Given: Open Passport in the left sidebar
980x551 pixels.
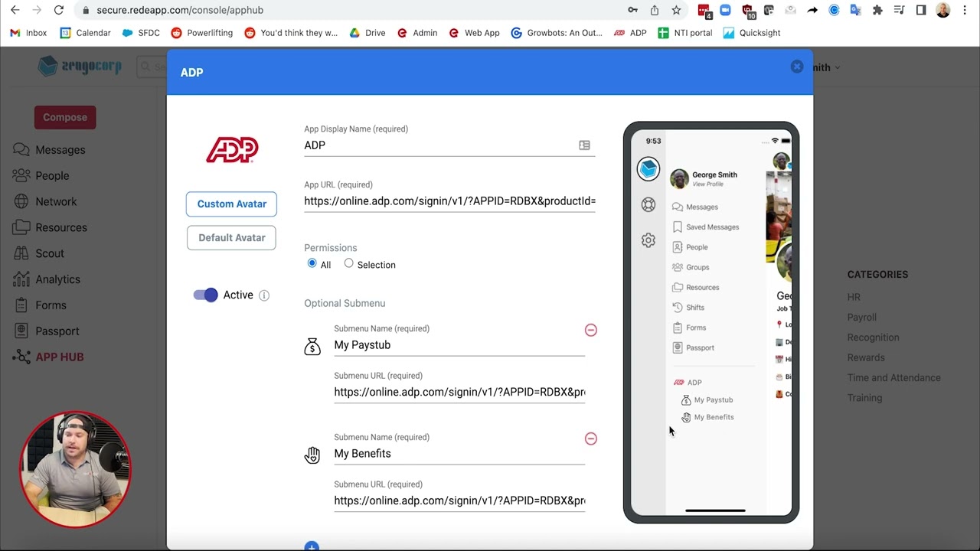Looking at the screenshot, I should coord(46,331).
